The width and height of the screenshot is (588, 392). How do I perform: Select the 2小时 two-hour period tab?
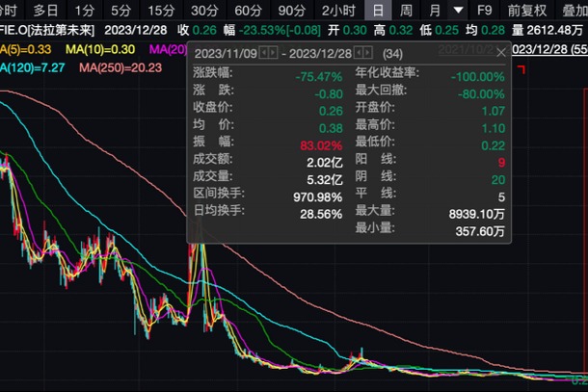pyautogui.click(x=338, y=11)
